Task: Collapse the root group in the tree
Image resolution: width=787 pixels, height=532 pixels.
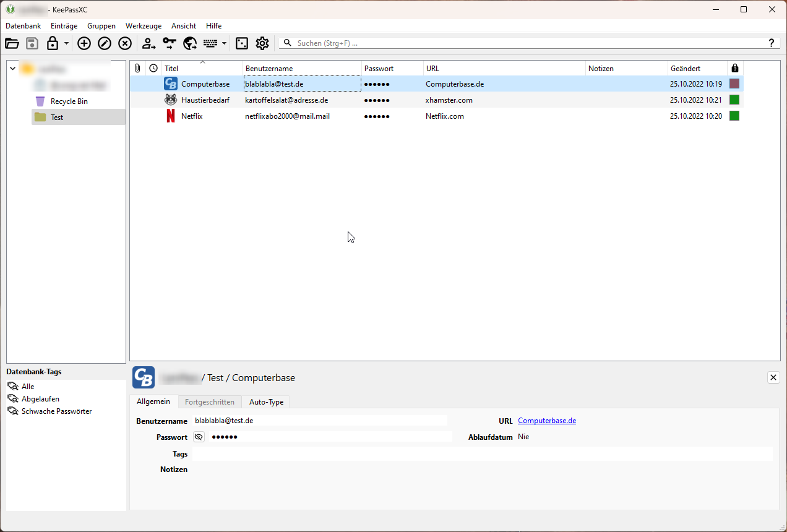Action: tap(12, 69)
